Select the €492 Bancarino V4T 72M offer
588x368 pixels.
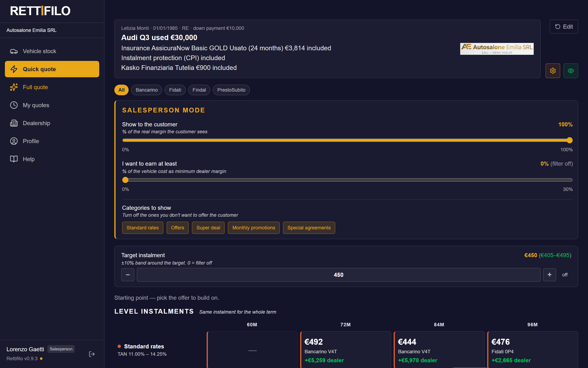pos(346,350)
